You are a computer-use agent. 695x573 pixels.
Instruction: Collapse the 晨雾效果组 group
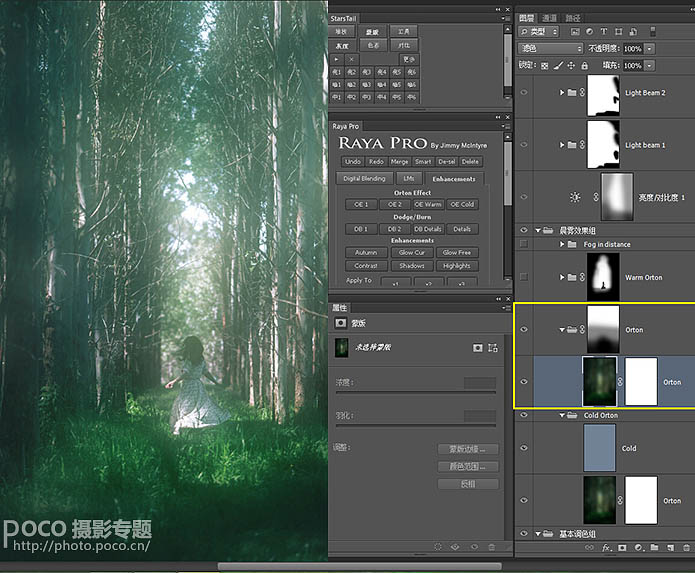pyautogui.click(x=538, y=230)
